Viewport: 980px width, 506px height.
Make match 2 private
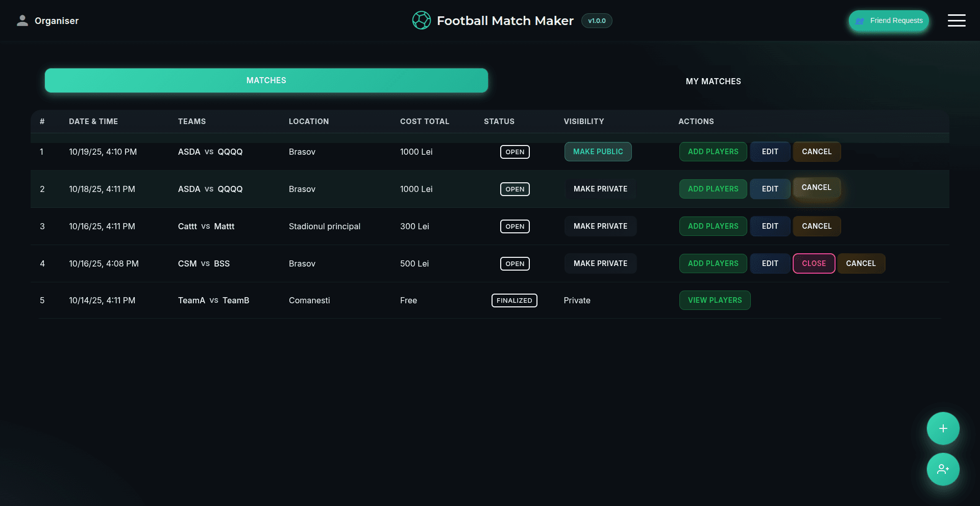point(600,189)
